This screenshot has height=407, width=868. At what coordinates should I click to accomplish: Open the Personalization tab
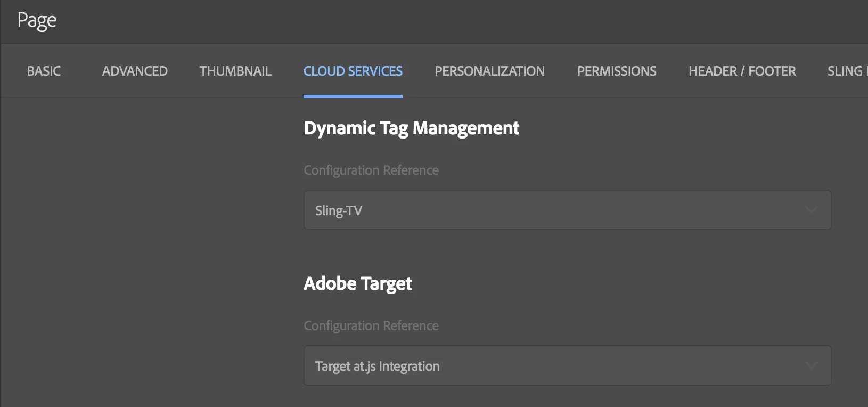(489, 71)
